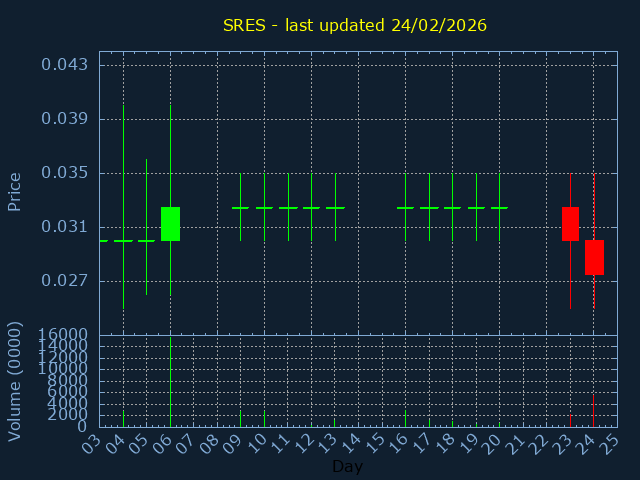Screen dimensions: 640x480
Task: Click the 0.043 price tick label
Action: point(64,65)
